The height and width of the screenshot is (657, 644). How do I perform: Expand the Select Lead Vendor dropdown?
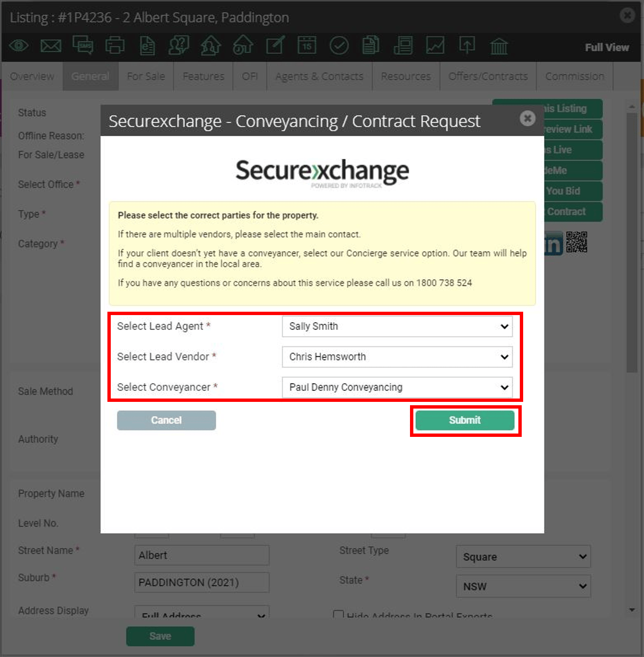[397, 357]
